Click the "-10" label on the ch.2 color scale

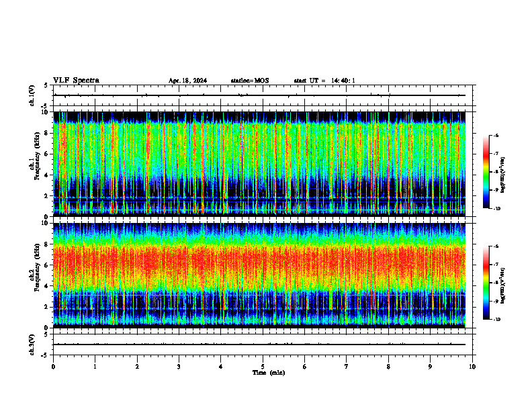(496, 320)
